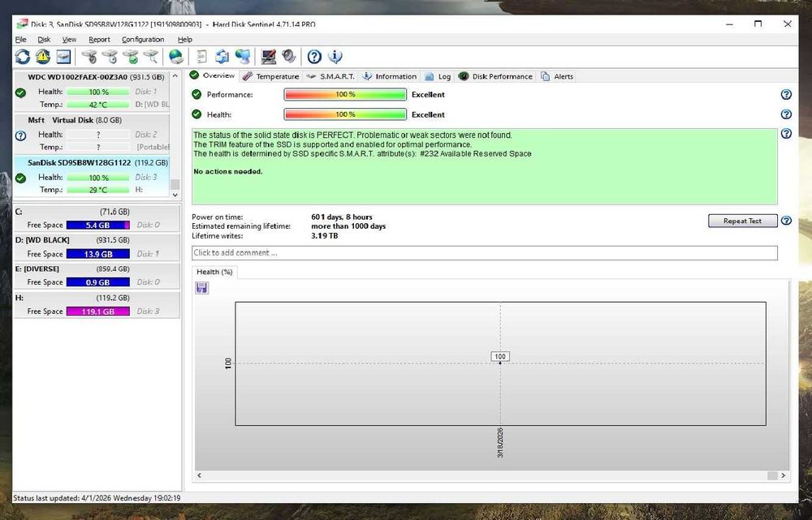812x520 pixels.
Task: Click the main Health 100 % gradient bar
Action: (x=345, y=114)
